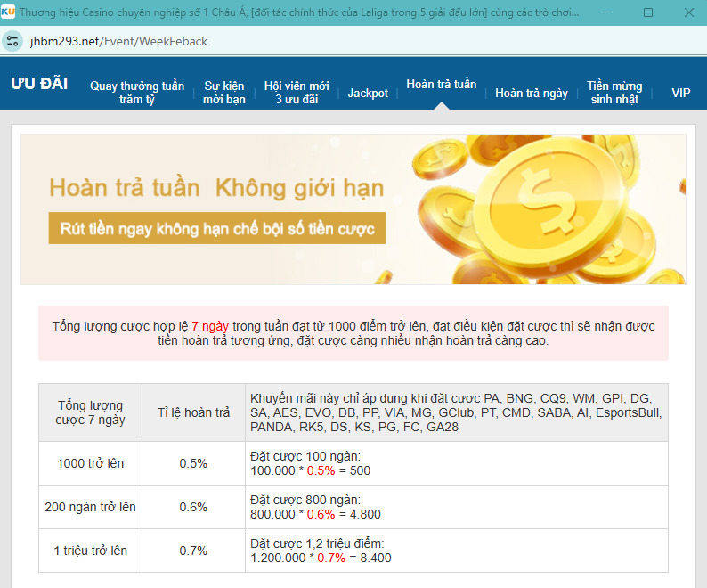Open the Hoàn trả ngày tab
The height and width of the screenshot is (588, 707).
pyautogui.click(x=532, y=93)
